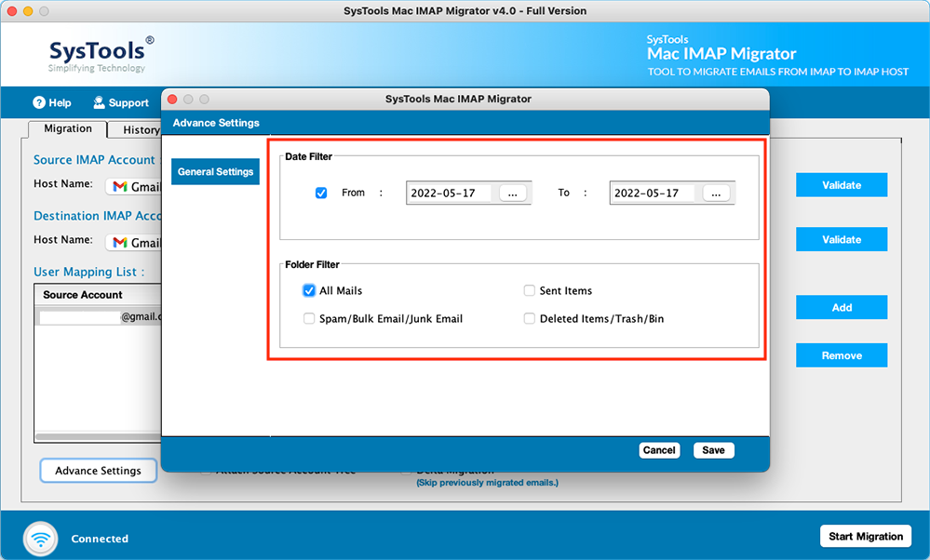The image size is (930, 560).
Task: Validate the Source IMAP account
Action: pyautogui.click(x=842, y=185)
